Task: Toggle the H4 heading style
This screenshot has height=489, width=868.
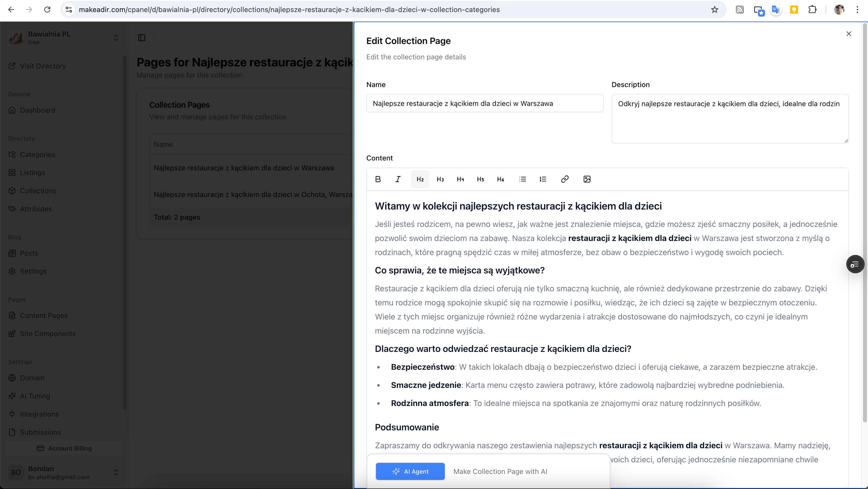Action: click(x=460, y=179)
